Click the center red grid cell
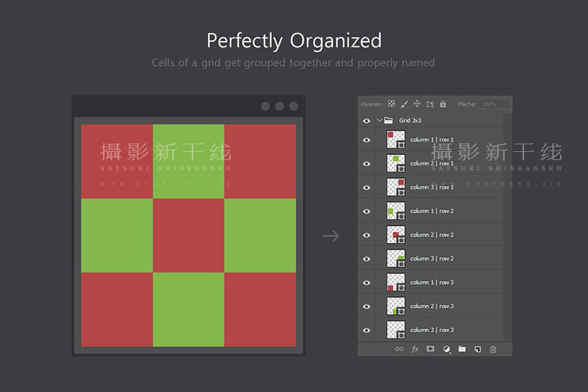The width and height of the screenshot is (588, 392). [189, 235]
